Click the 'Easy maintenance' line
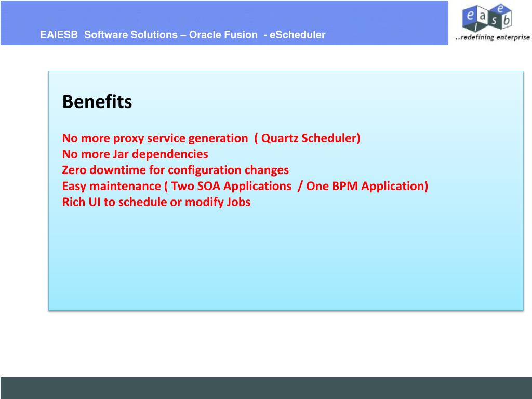The image size is (532, 399). [245, 186]
